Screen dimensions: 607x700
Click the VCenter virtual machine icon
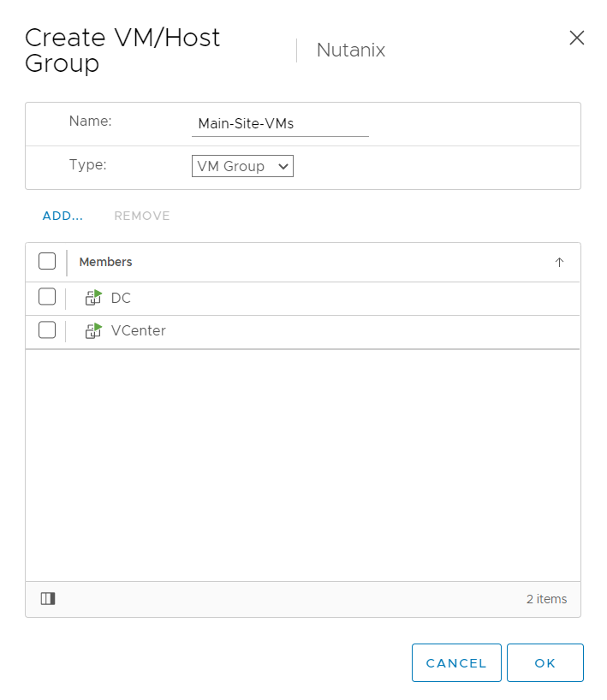click(x=93, y=330)
